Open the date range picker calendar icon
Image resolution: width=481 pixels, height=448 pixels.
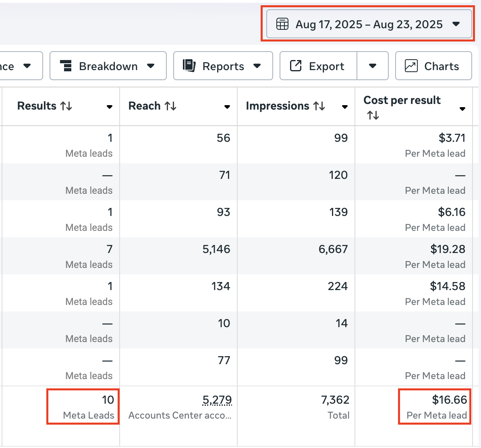pyautogui.click(x=282, y=24)
